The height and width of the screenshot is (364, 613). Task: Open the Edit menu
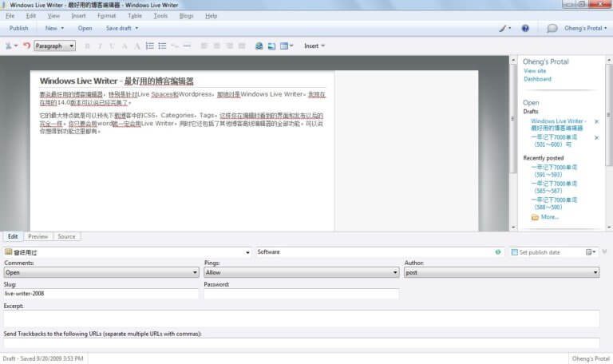pos(31,16)
